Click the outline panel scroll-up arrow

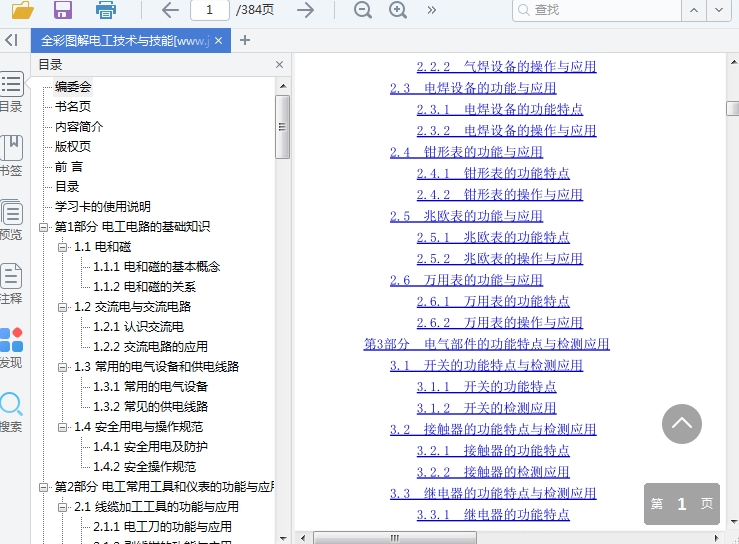tap(283, 86)
